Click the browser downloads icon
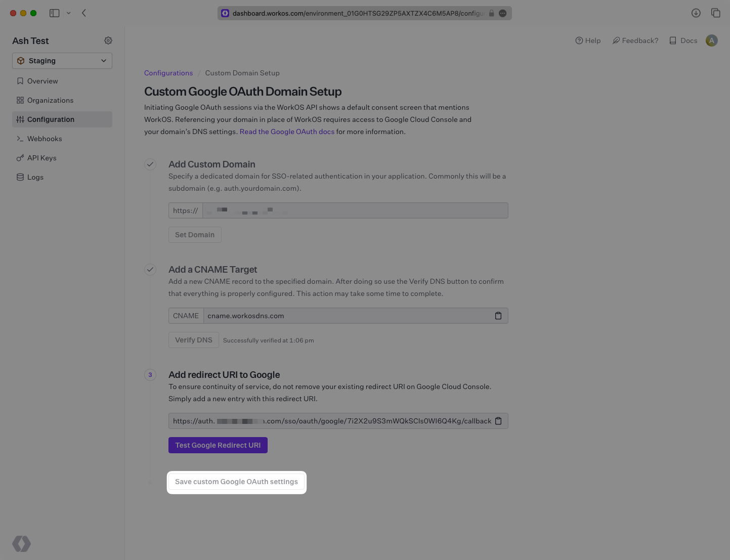The height and width of the screenshot is (560, 730). (696, 13)
